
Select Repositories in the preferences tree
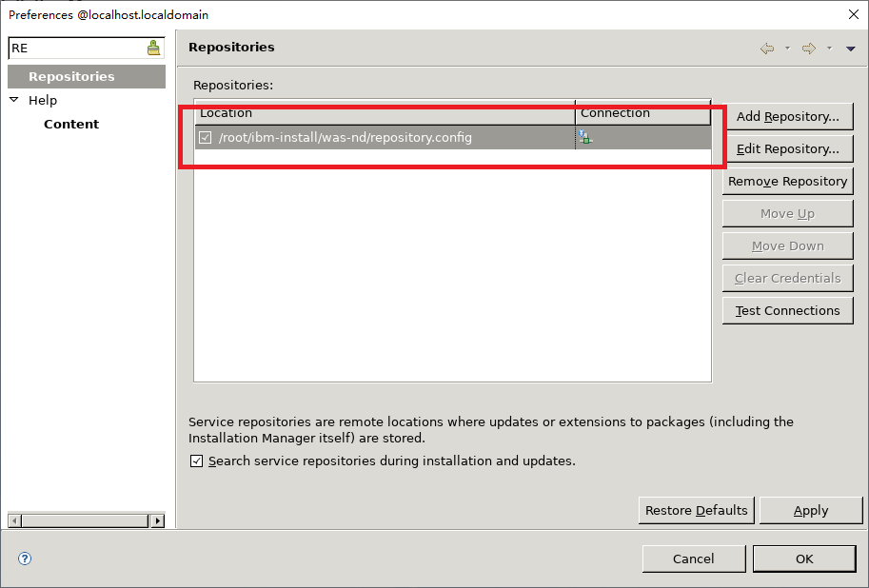pyautogui.click(x=71, y=76)
